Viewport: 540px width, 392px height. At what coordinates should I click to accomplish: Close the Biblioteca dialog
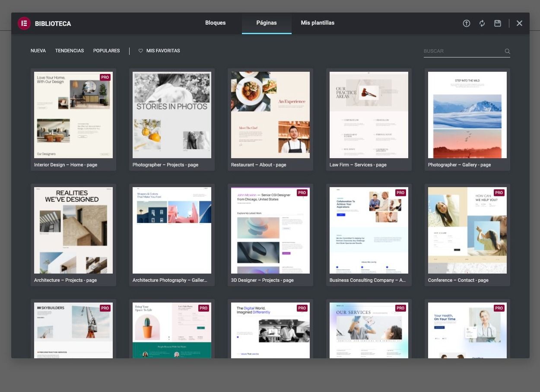tap(519, 23)
